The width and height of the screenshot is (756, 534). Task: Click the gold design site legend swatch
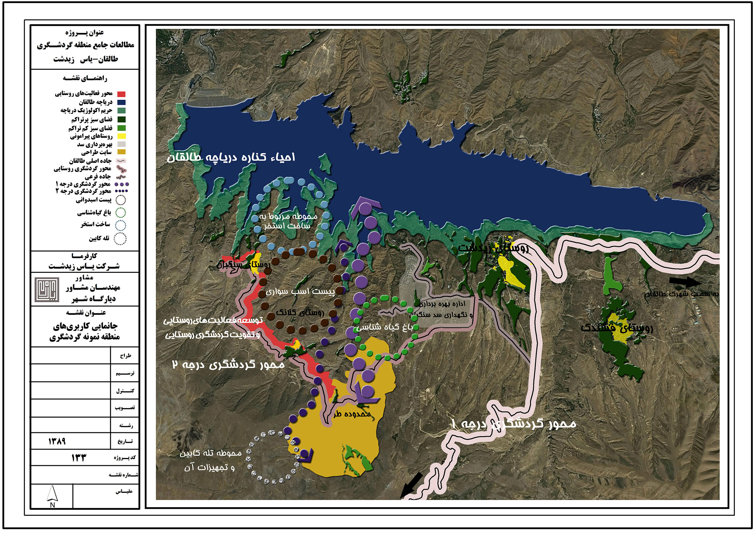(x=121, y=152)
